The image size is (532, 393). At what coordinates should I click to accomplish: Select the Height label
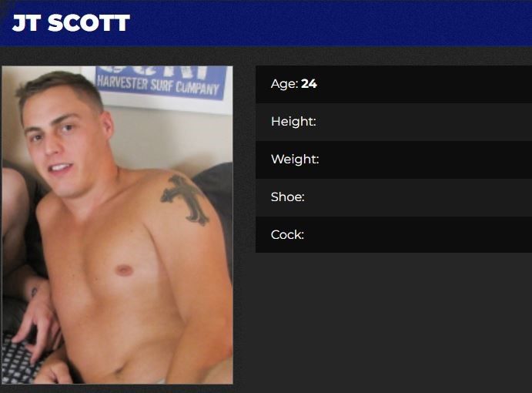coord(293,121)
